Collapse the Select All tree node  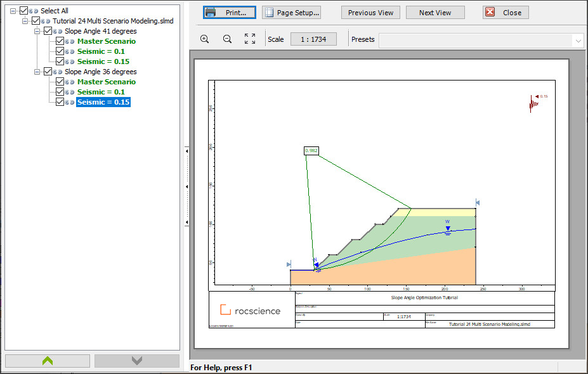(13, 11)
